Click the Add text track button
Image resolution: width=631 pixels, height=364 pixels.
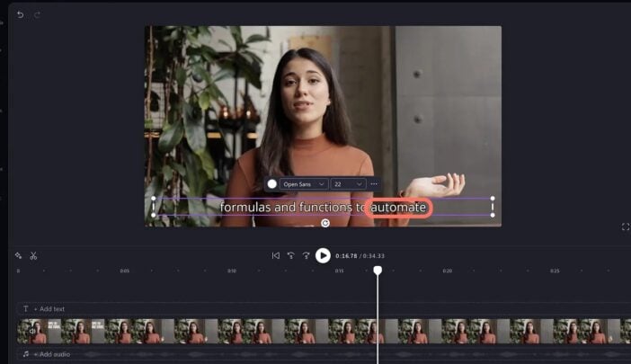tap(45, 308)
